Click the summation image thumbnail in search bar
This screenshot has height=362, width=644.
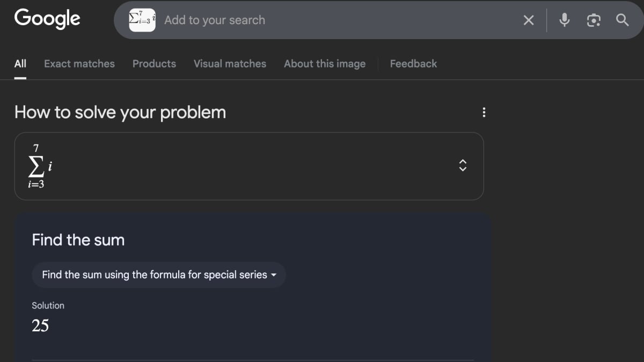pyautogui.click(x=142, y=20)
